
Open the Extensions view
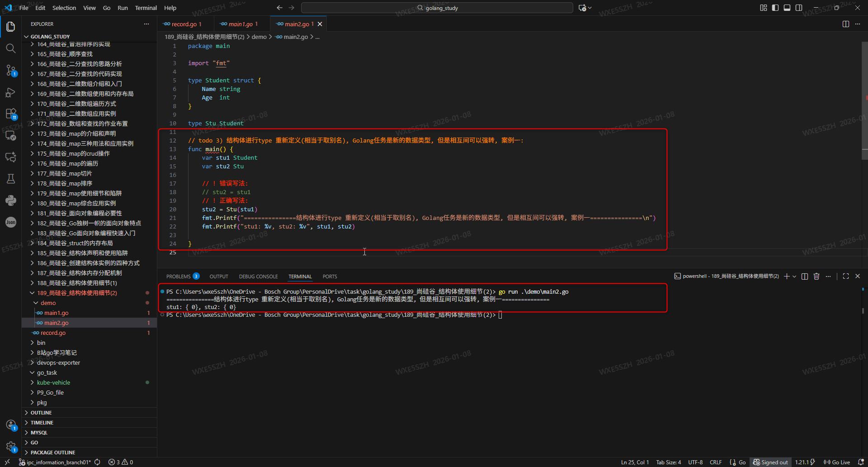(x=11, y=114)
